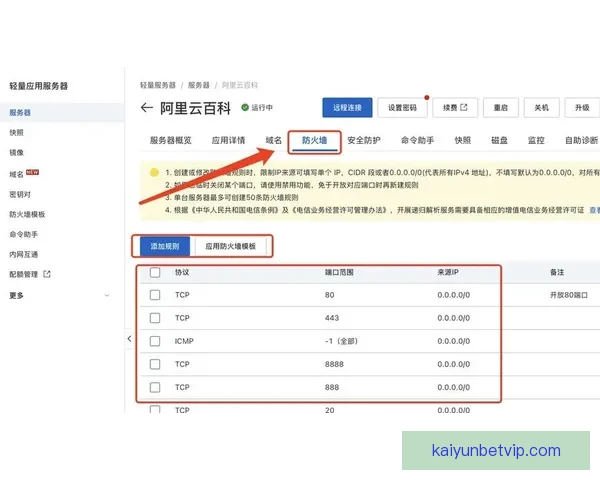
Task: Click the ICMP protocol cell
Action: (x=184, y=341)
